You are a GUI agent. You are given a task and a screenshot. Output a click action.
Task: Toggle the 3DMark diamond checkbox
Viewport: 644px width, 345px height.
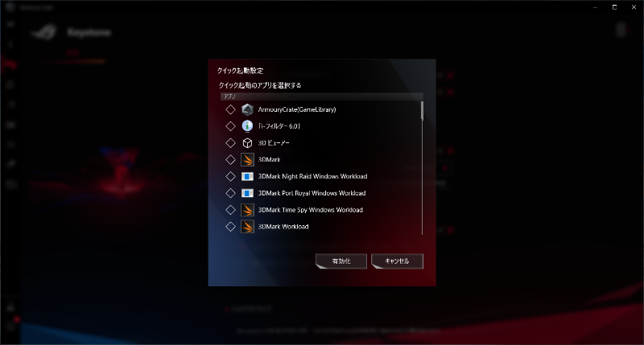pos(230,159)
